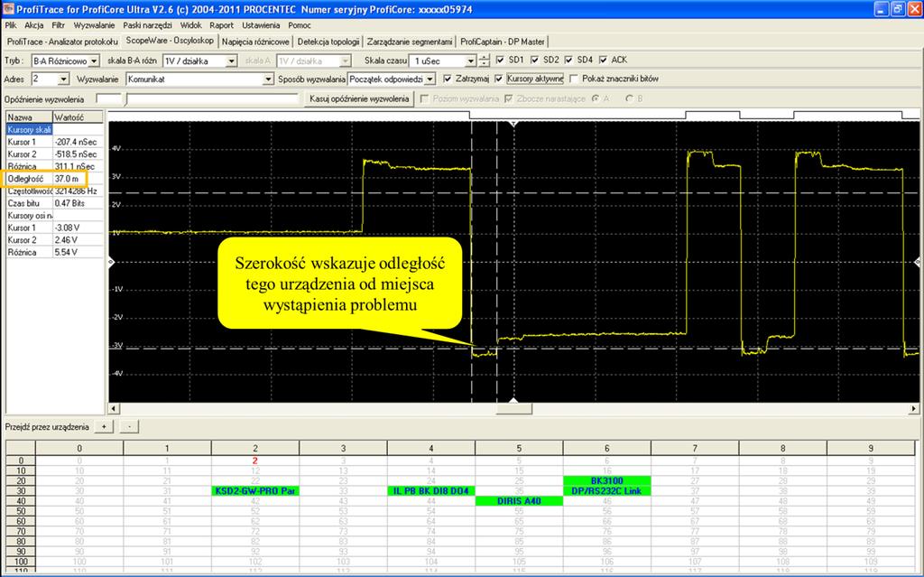Screen dimensions: 924x577
Task: Click the Opóźnienie wyzwolenia slider bar
Action: tap(212, 99)
